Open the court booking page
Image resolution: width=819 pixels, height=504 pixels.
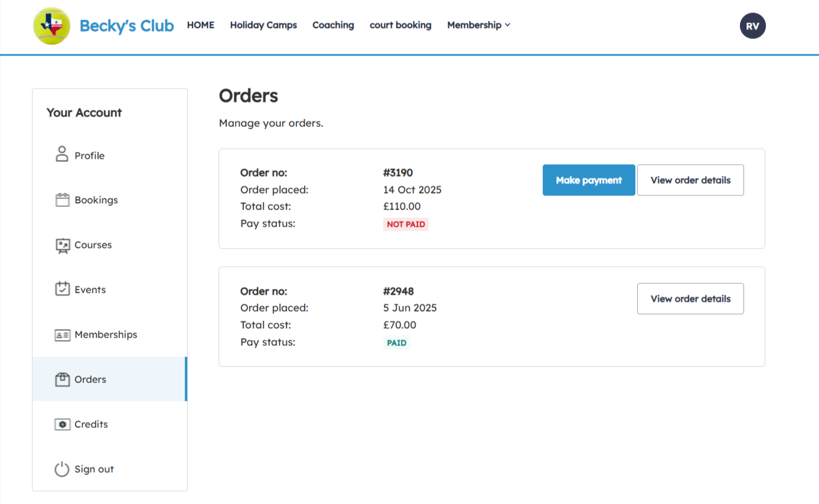[400, 25]
